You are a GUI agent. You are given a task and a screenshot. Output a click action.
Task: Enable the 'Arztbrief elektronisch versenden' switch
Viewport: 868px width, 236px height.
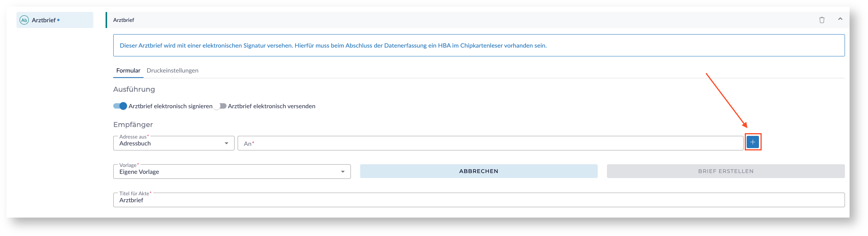click(220, 106)
